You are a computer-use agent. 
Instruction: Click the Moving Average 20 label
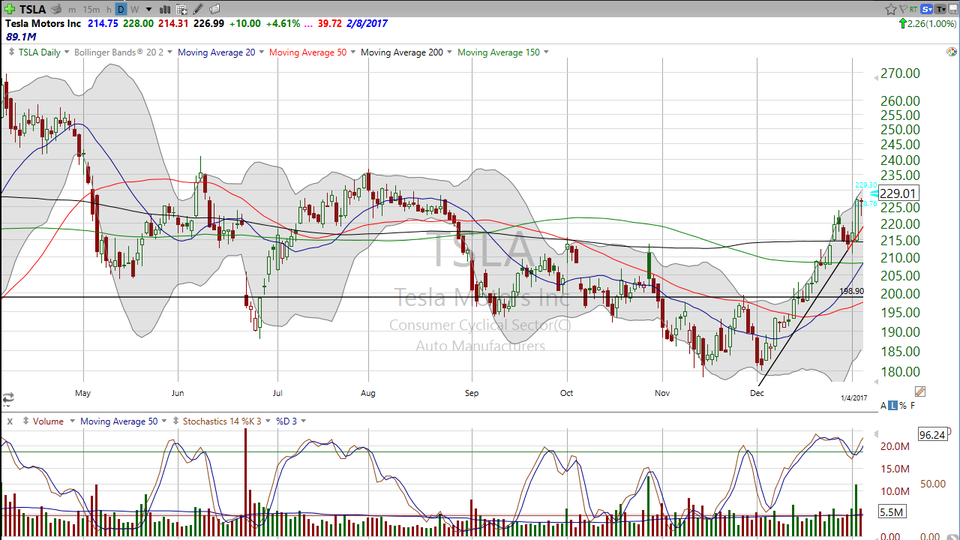pos(216,53)
